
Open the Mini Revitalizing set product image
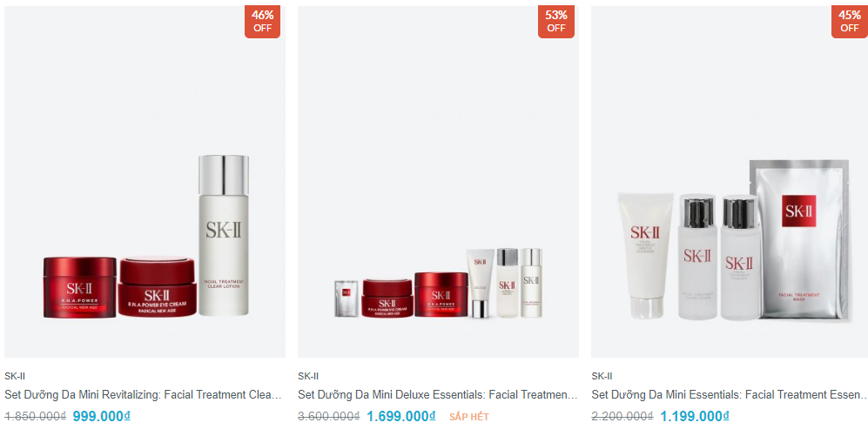[x=145, y=182]
